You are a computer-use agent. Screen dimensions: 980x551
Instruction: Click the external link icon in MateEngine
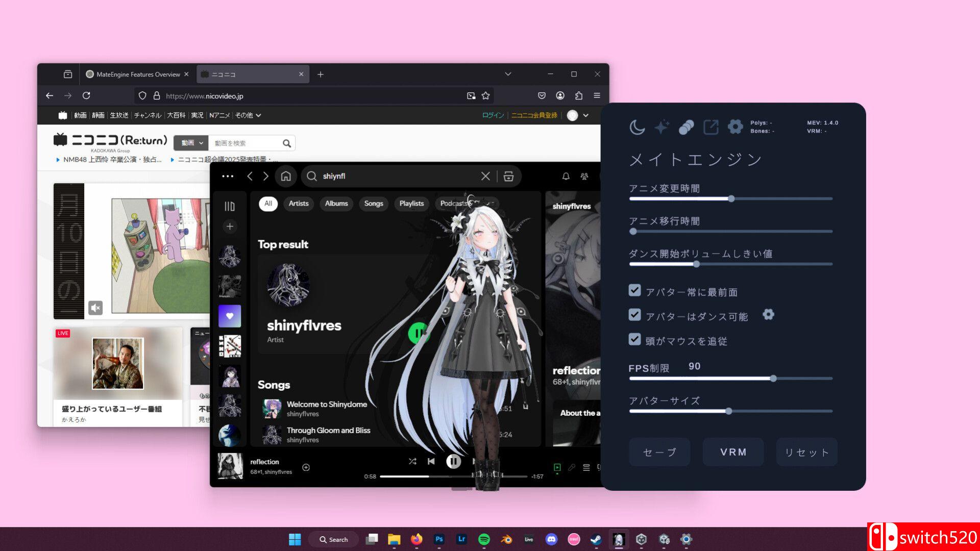tap(711, 127)
